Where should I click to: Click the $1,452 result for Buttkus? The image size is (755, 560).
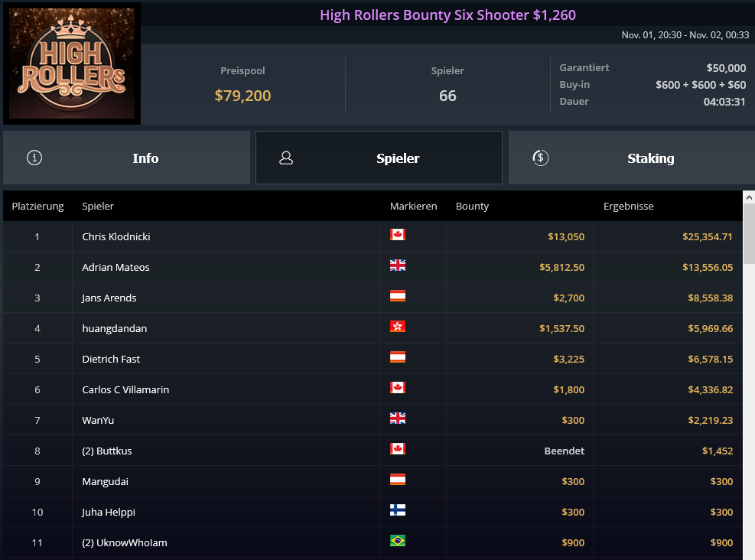[718, 451]
